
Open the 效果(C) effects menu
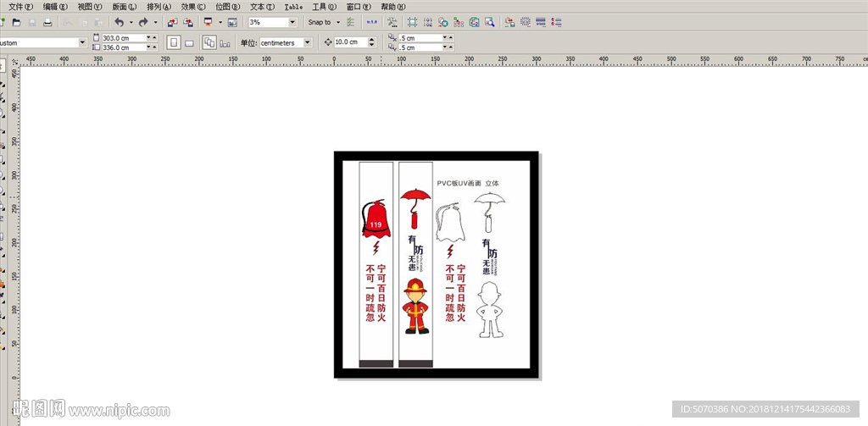[x=193, y=6]
